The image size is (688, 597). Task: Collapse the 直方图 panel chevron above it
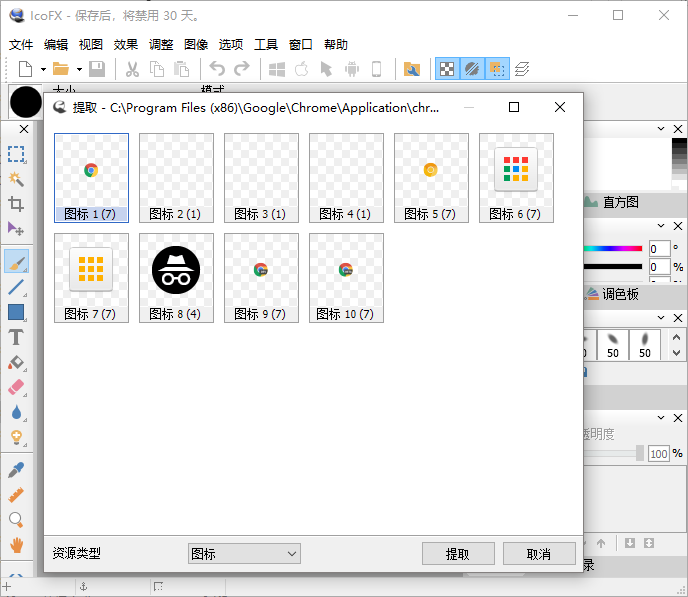(661, 129)
